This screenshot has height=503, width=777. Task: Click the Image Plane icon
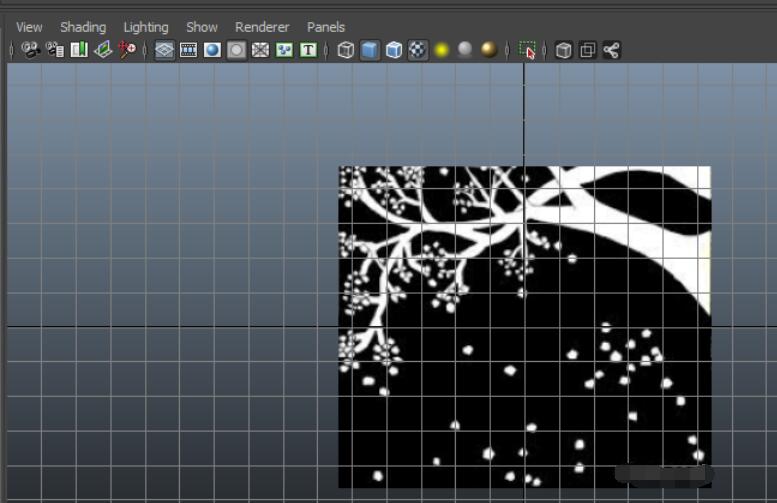point(103,50)
